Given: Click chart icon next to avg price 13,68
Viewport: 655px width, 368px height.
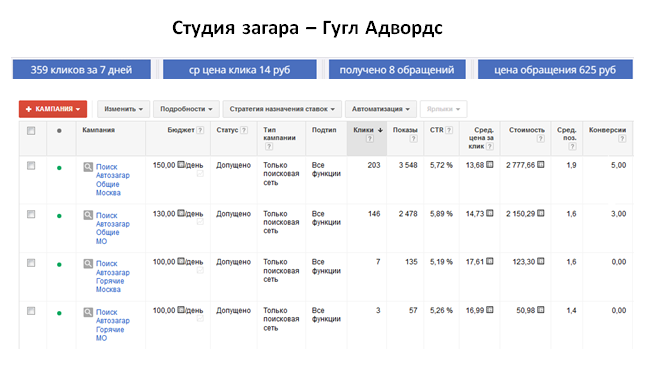Looking at the screenshot, I should point(490,165).
